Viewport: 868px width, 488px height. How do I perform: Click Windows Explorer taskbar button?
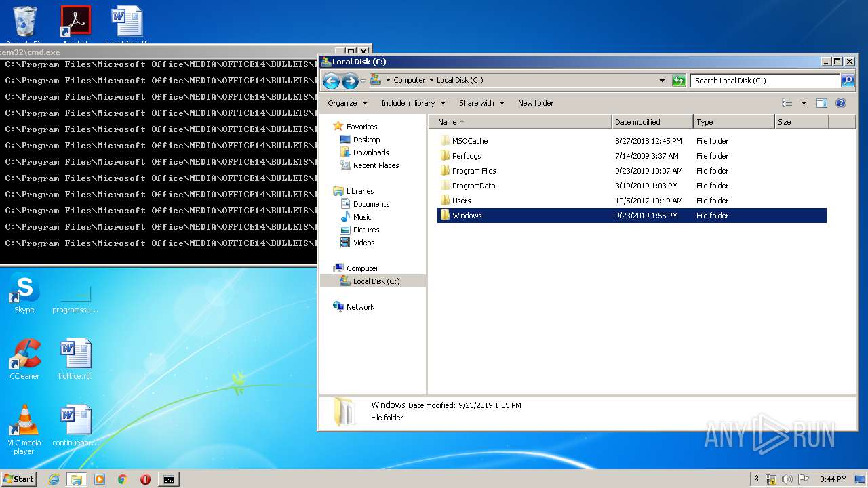coord(76,479)
